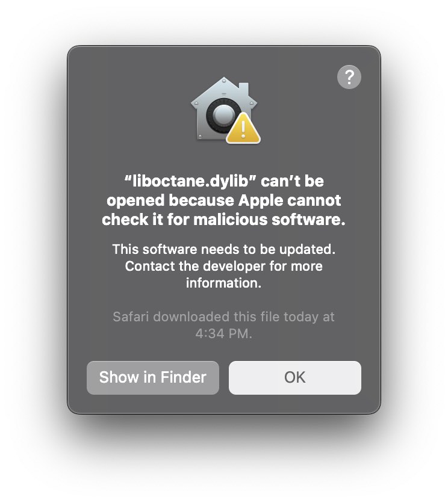Click the word "opened" in headline
Screen dimensions: 448x503
[136, 202]
